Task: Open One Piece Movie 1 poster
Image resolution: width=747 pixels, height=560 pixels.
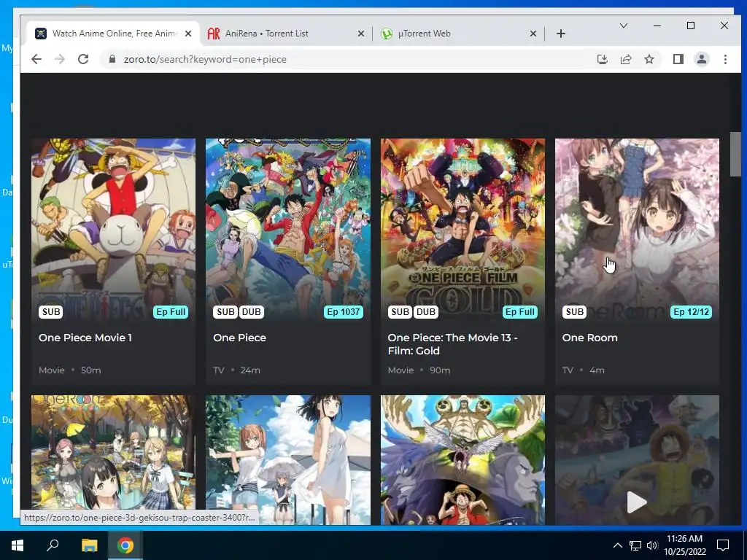Action: tap(113, 230)
